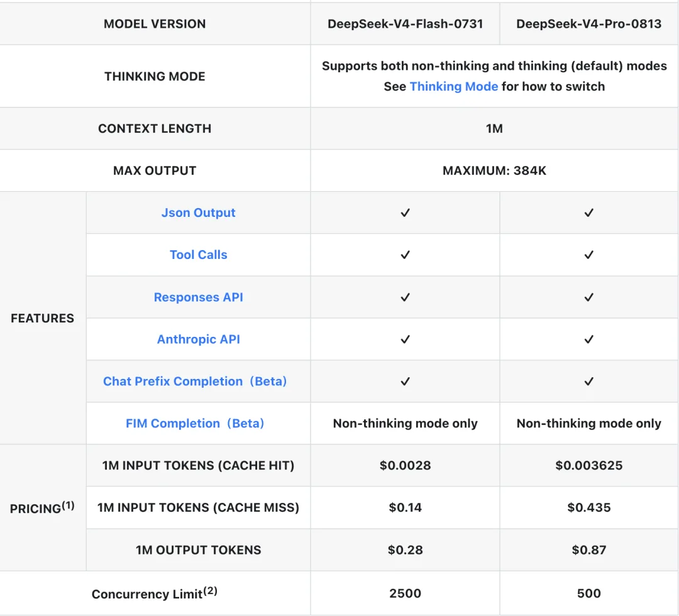Open the Thinking Mode link
679x616 pixels.
coord(453,87)
